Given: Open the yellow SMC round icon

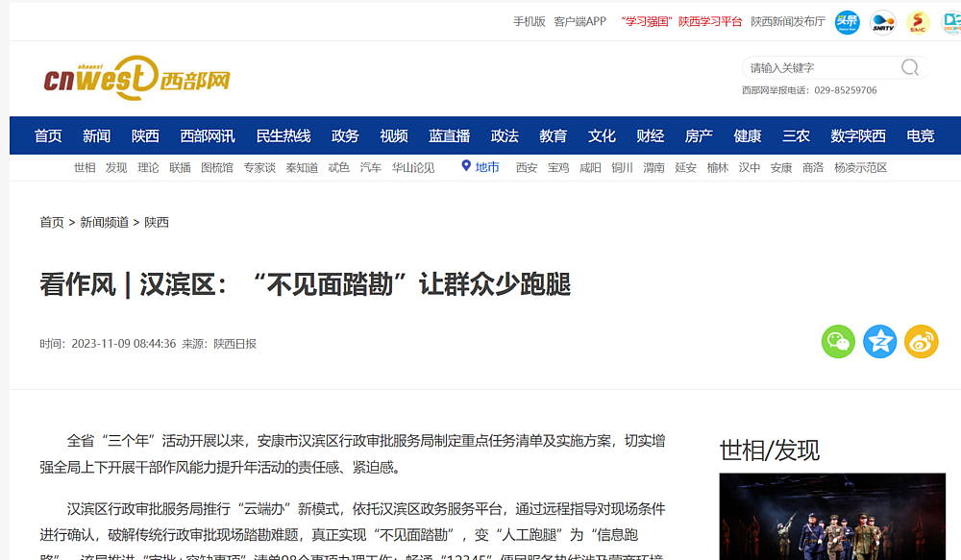Looking at the screenshot, I should pyautogui.click(x=918, y=22).
